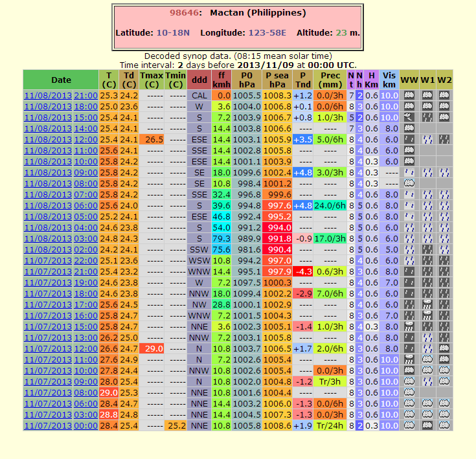Click the red 990.4 sea pressure cell
This screenshot has height=459, width=476.
coord(278,249)
